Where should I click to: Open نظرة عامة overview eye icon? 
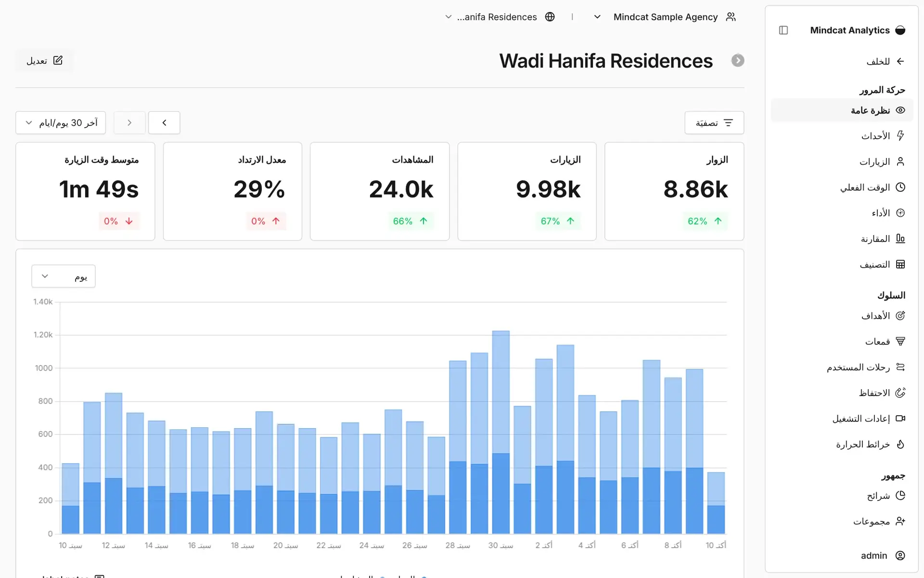900,110
